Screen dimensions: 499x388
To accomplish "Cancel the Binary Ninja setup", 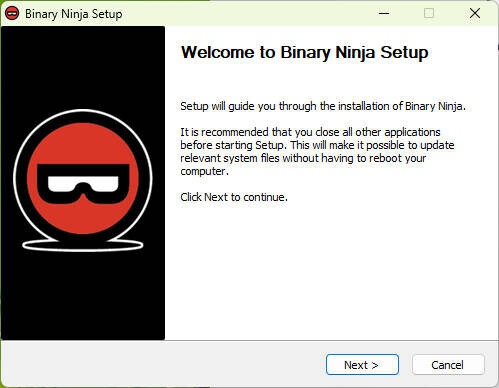I will click(448, 365).
